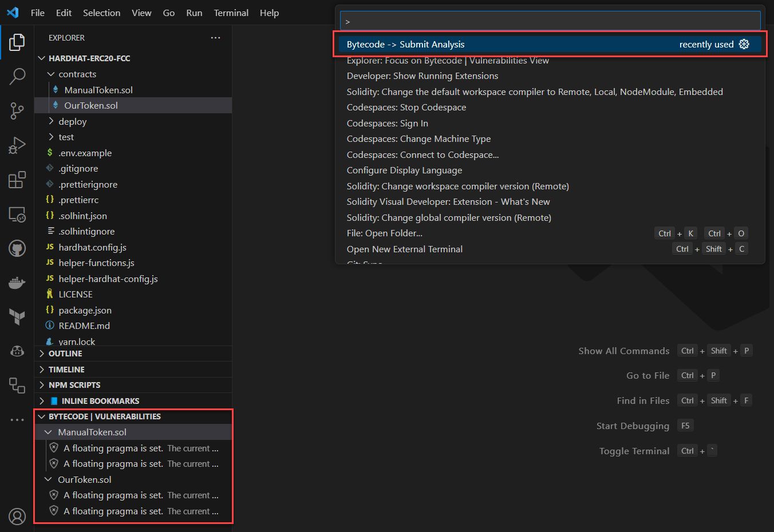
Task: Click shield icon of last OurToken.sol vulnerability
Action: click(x=54, y=511)
